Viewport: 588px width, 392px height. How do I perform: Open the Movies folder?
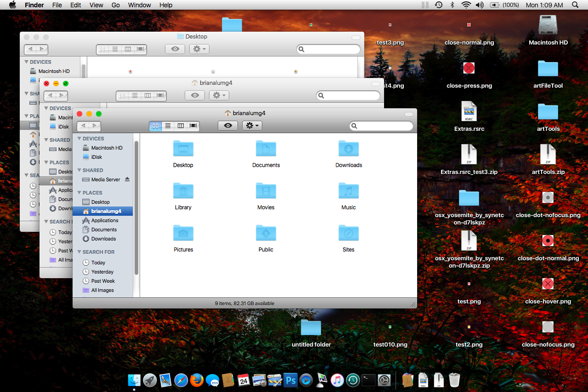[x=266, y=191]
